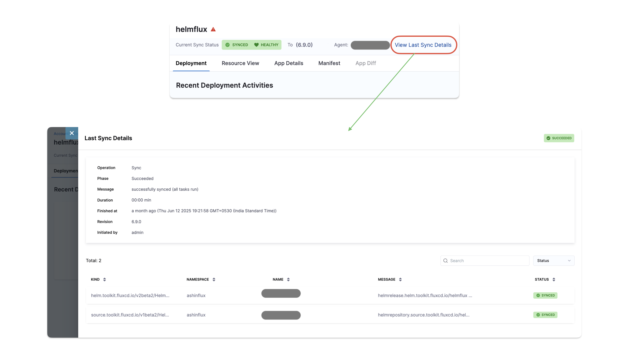Select the Manifest tab
The image size is (635, 364).
click(x=329, y=63)
